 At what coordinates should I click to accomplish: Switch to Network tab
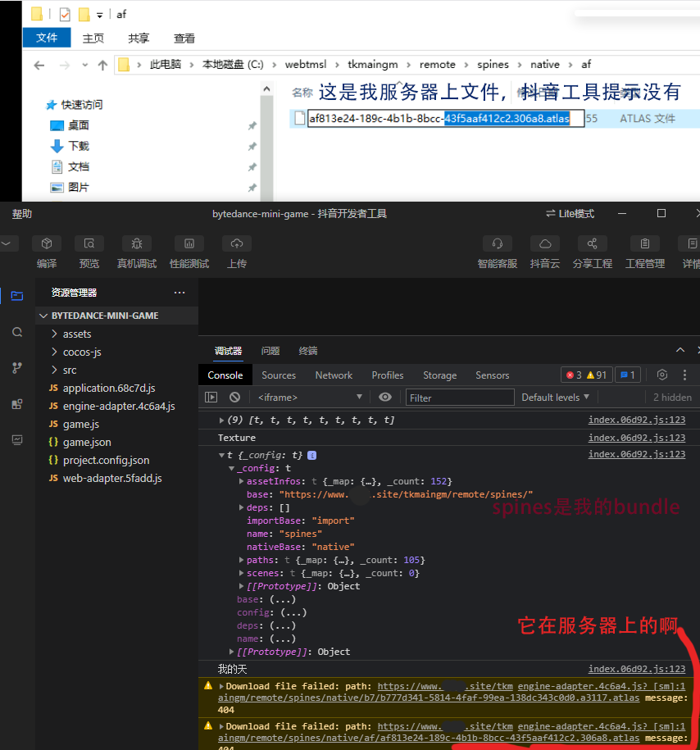pyautogui.click(x=334, y=375)
